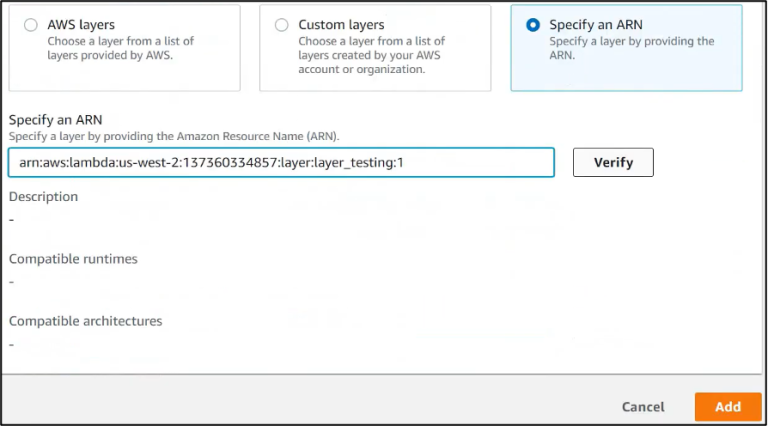
Task: Select the AWS layers radio button
Action: click(31, 25)
